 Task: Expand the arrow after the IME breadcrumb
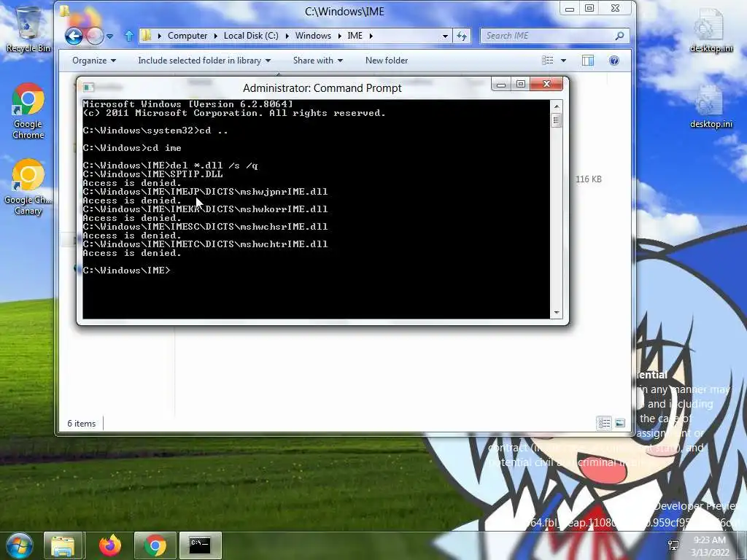point(371,36)
